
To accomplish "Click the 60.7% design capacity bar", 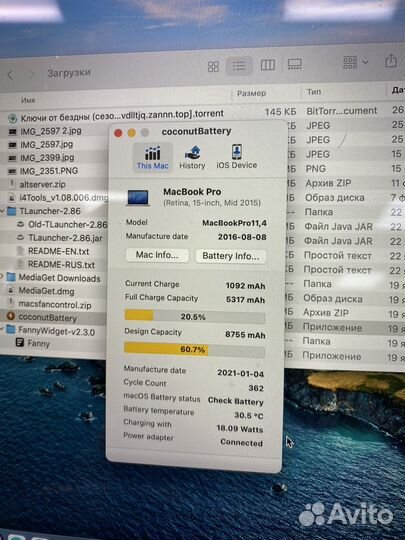I will point(194,350).
